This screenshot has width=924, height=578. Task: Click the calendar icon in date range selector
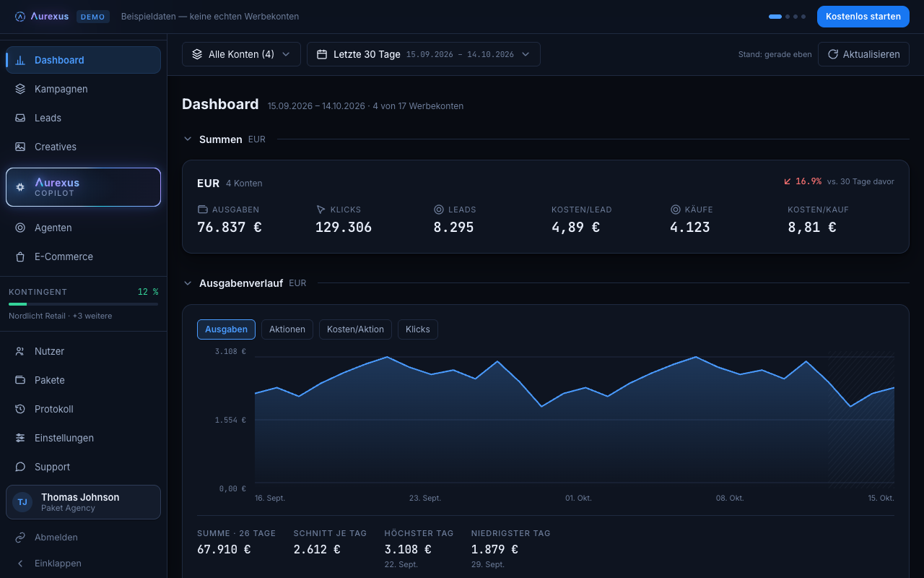coord(322,54)
